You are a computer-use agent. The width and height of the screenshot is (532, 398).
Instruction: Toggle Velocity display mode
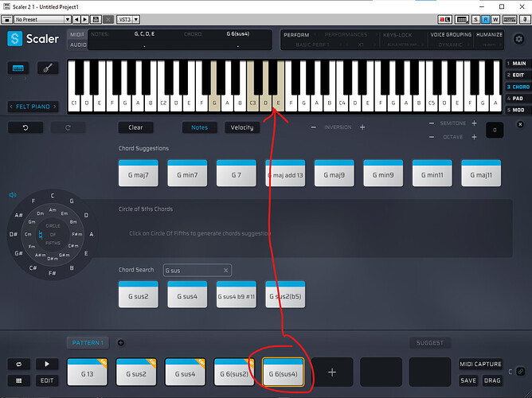pos(242,127)
